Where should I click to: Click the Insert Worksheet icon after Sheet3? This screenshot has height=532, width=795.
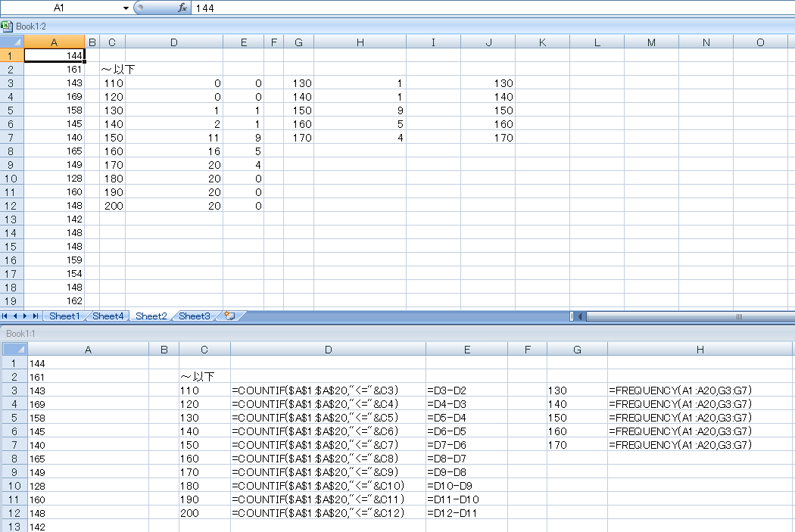coord(229,316)
